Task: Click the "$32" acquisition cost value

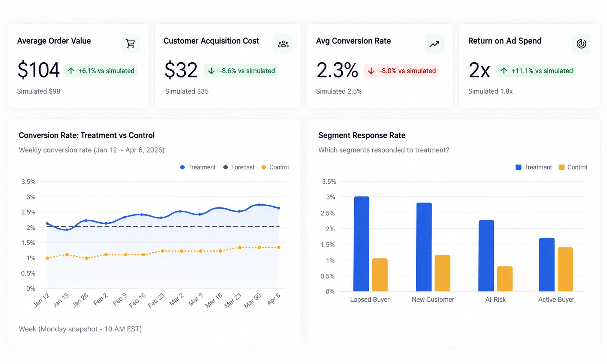Action: pyautogui.click(x=181, y=70)
